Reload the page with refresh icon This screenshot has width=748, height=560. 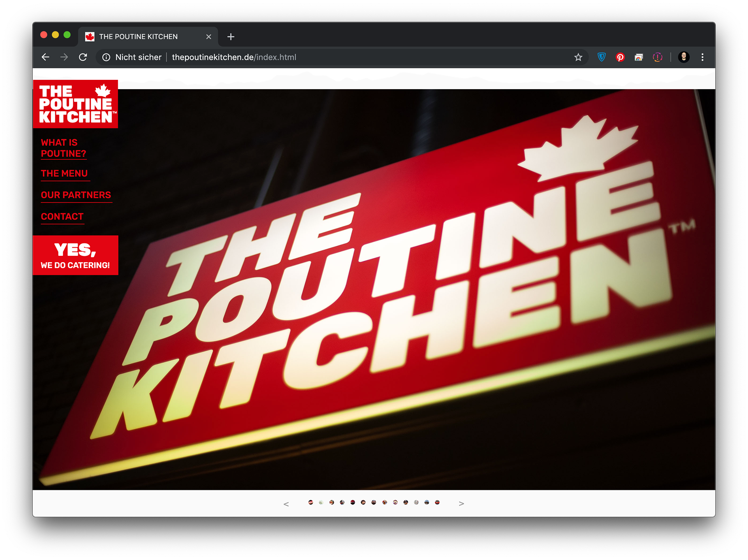coord(83,57)
